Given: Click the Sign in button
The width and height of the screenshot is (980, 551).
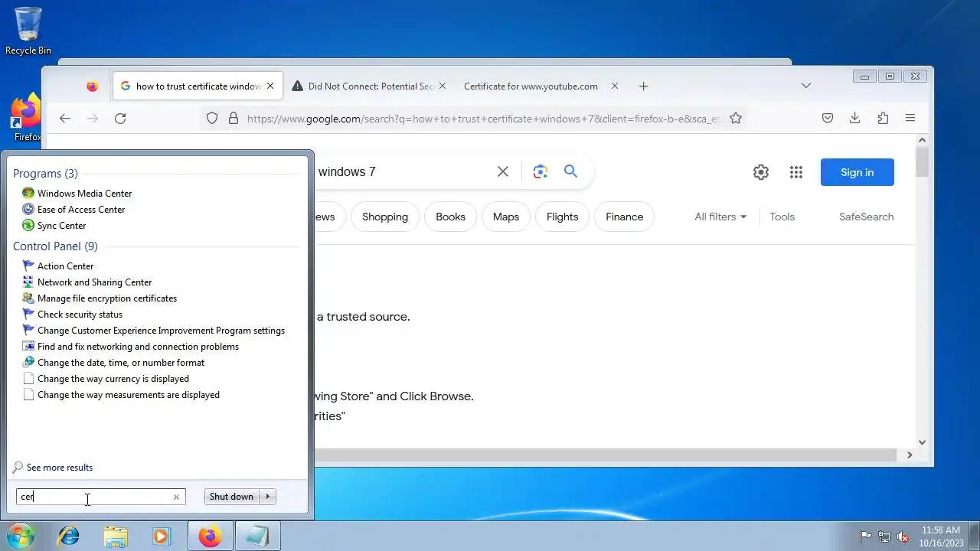Looking at the screenshot, I should pos(857,172).
